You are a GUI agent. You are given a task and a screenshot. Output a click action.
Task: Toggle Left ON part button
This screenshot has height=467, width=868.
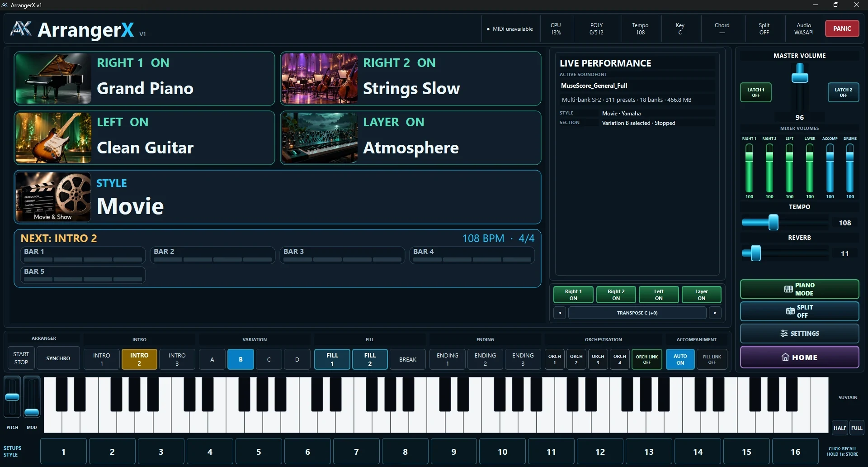click(659, 295)
